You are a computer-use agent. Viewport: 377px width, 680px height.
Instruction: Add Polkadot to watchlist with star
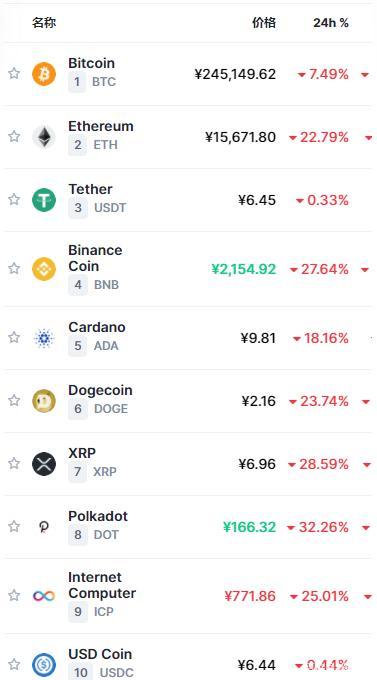[14, 526]
